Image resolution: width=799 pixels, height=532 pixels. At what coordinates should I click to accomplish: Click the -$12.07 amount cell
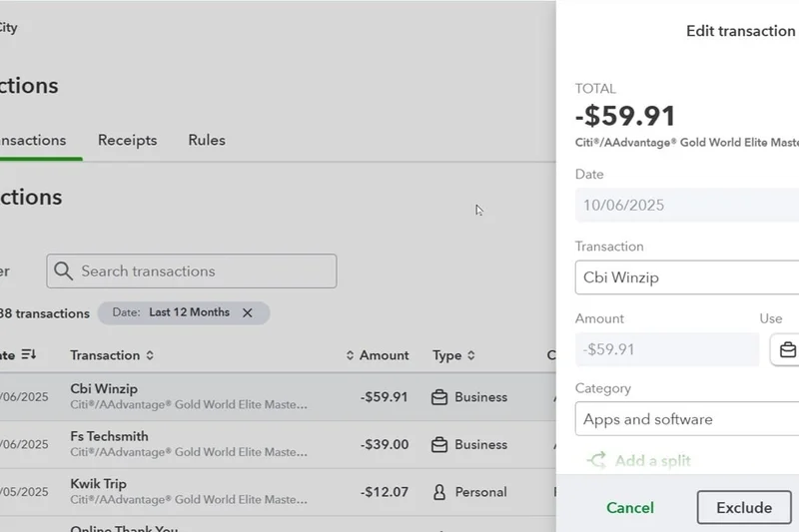click(385, 492)
